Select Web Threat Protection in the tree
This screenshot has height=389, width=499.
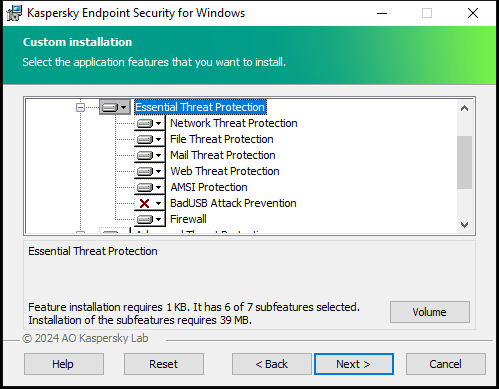tap(225, 171)
